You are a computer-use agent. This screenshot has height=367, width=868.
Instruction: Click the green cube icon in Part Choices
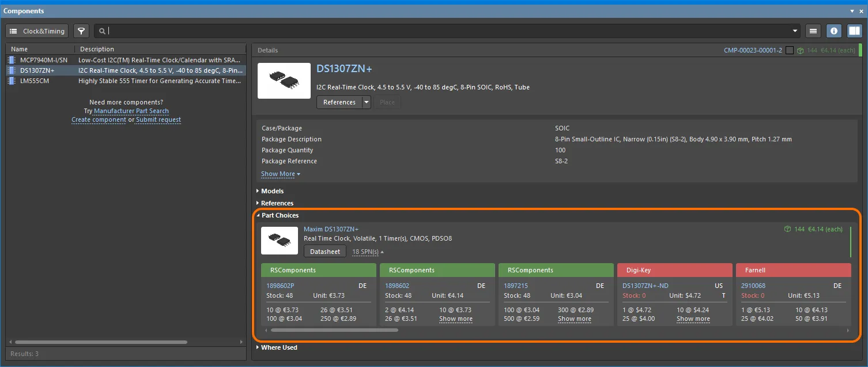pyautogui.click(x=787, y=229)
